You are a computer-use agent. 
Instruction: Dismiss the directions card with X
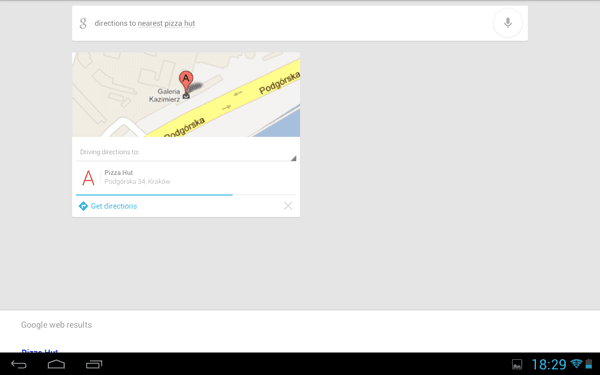pyautogui.click(x=288, y=206)
